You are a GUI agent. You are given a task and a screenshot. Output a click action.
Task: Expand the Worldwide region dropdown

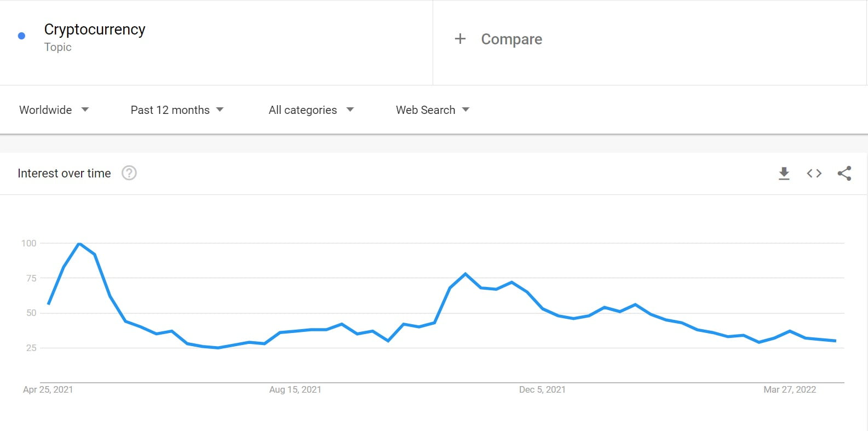point(54,110)
